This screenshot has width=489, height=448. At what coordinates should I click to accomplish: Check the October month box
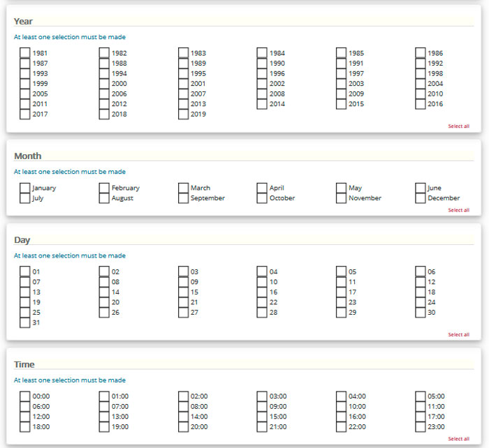(x=262, y=198)
